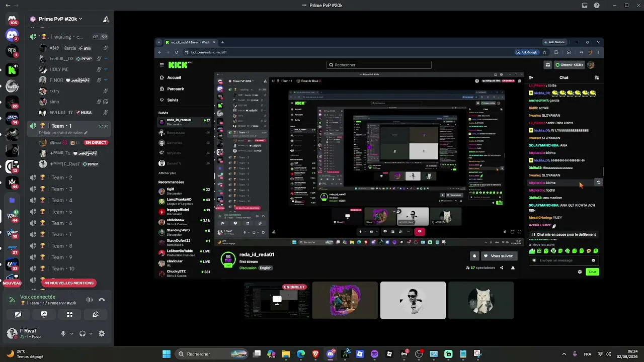Open File Explorer from the taskbar

[286, 354]
